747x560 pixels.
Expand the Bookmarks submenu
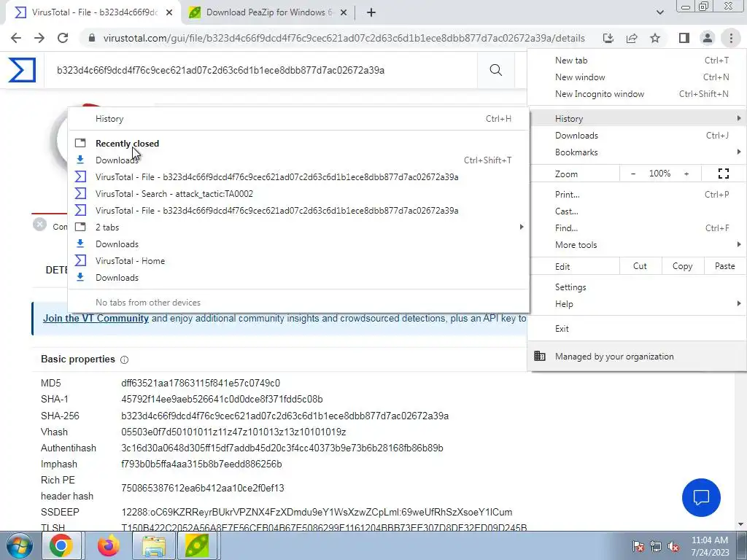tap(637, 152)
